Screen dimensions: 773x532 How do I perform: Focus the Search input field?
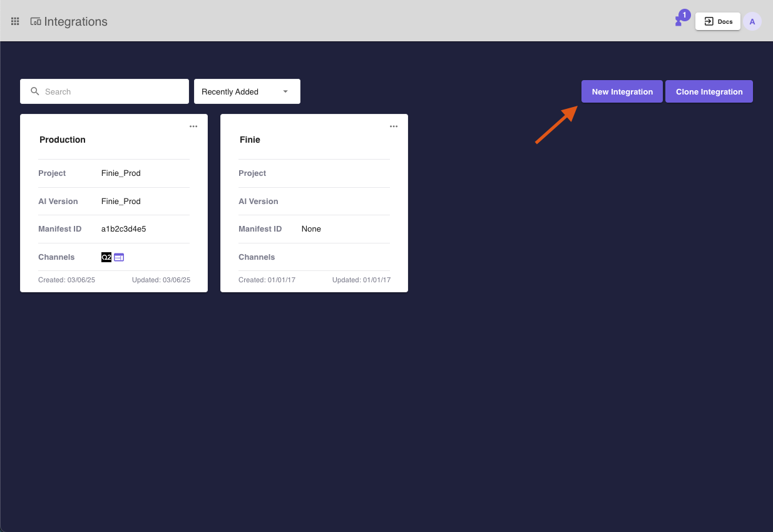(x=105, y=91)
